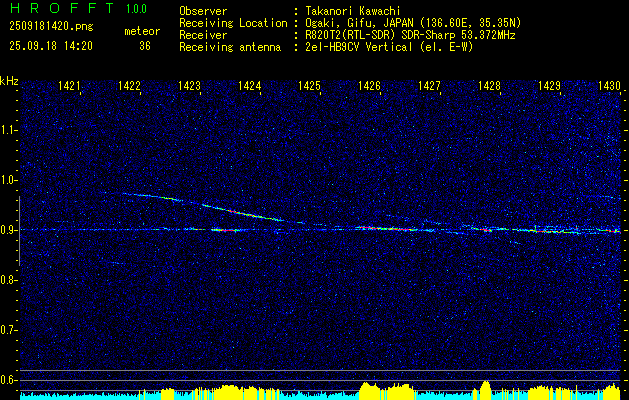629x400 pixels.
Task: Click the HROFFT program title text
Action: pyautogui.click(x=63, y=8)
